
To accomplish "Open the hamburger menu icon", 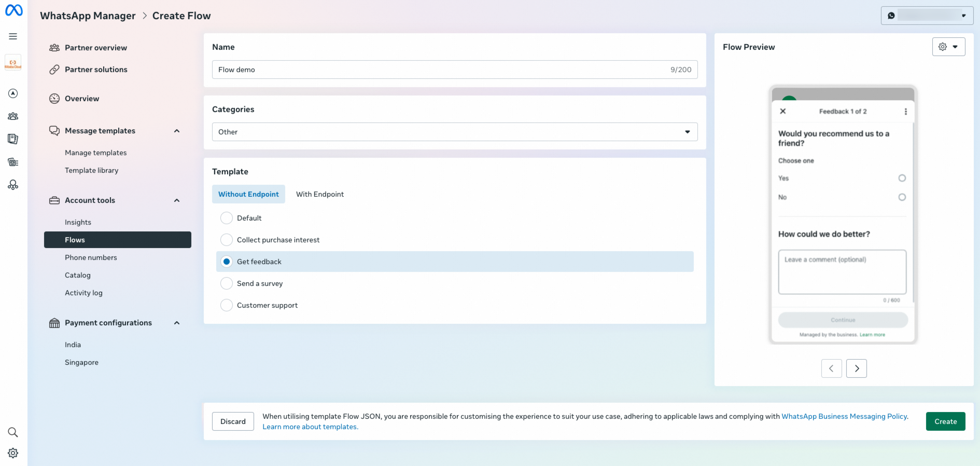I will [13, 36].
